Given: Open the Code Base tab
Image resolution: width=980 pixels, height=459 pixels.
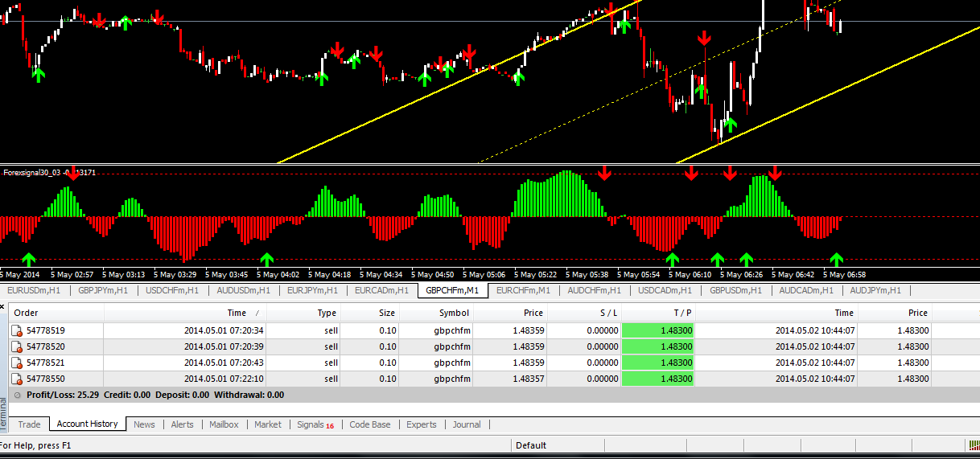Looking at the screenshot, I should click(x=370, y=424).
